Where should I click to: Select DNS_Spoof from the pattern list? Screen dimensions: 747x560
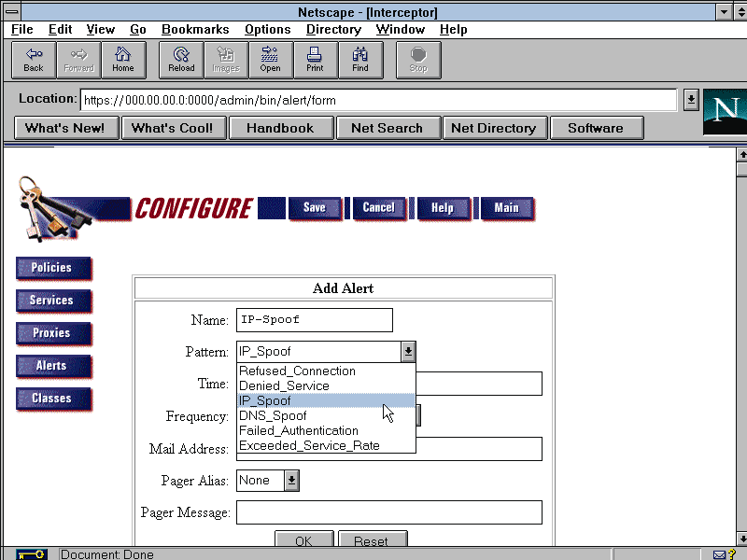(x=273, y=415)
